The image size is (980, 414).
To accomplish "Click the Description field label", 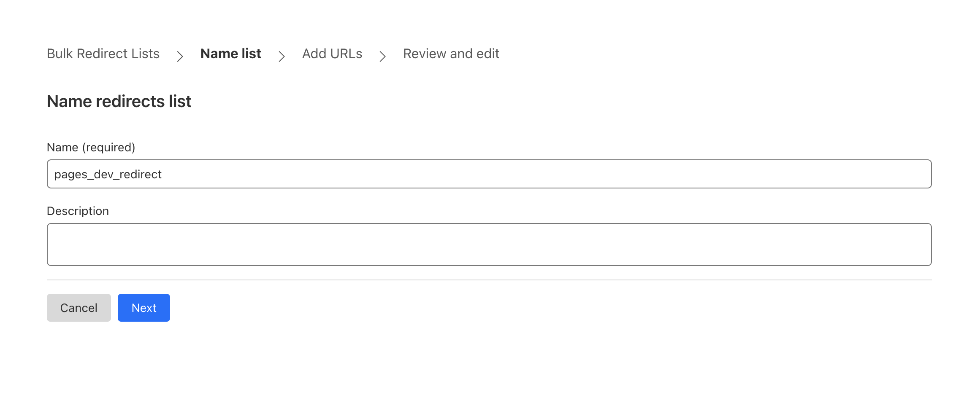I will (x=78, y=211).
